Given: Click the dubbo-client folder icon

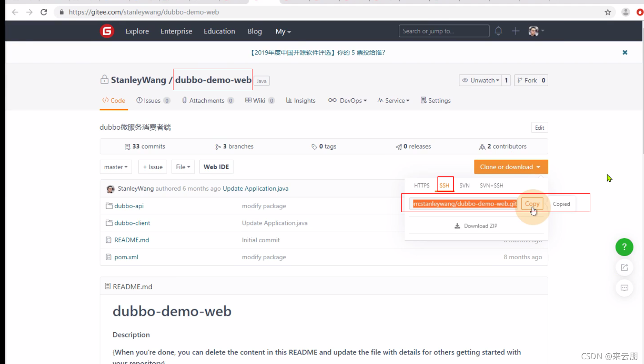Looking at the screenshot, I should tap(109, 223).
